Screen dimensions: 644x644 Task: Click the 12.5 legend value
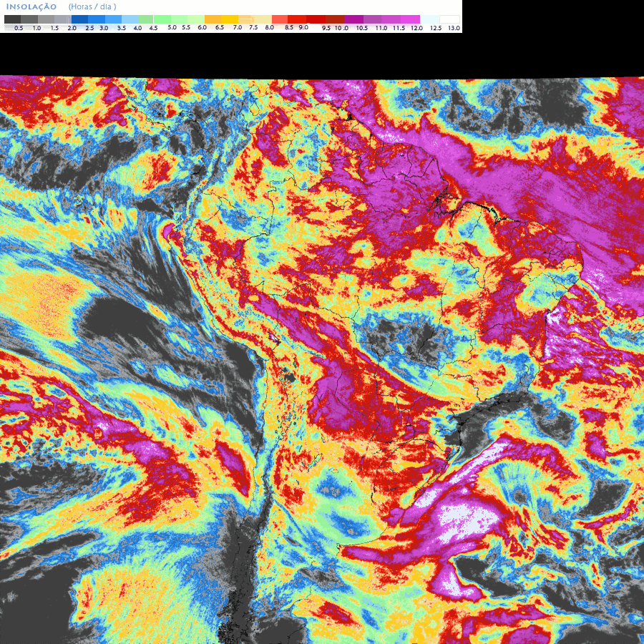(436, 29)
